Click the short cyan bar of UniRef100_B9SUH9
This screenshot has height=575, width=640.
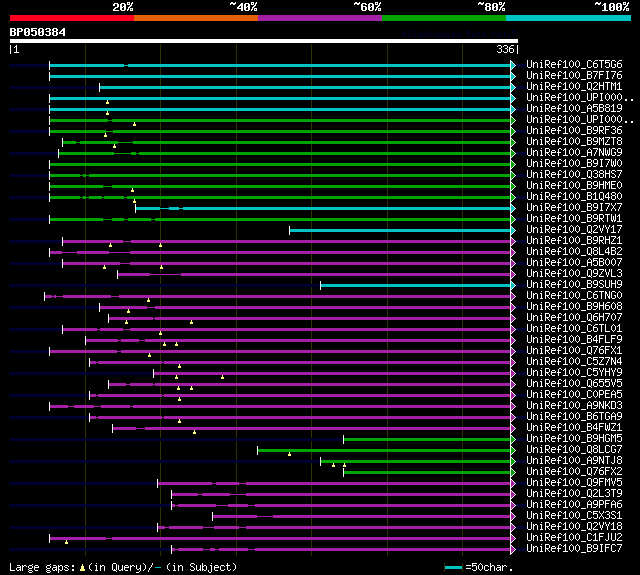(416, 285)
